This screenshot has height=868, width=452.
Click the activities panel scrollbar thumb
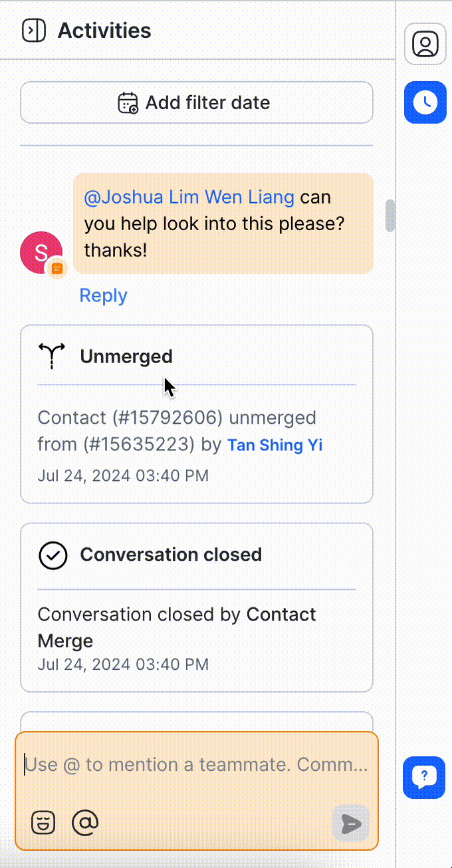390,216
